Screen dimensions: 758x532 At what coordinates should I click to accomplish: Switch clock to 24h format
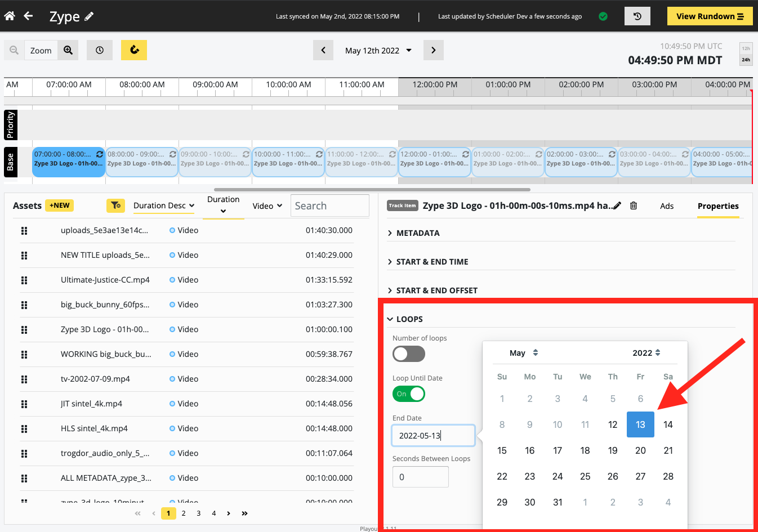coord(746,60)
